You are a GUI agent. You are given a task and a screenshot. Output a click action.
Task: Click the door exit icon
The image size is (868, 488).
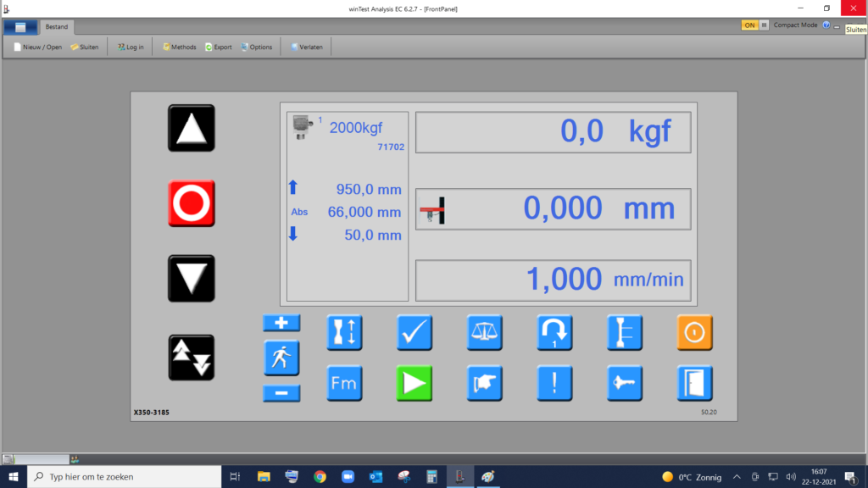tap(694, 383)
